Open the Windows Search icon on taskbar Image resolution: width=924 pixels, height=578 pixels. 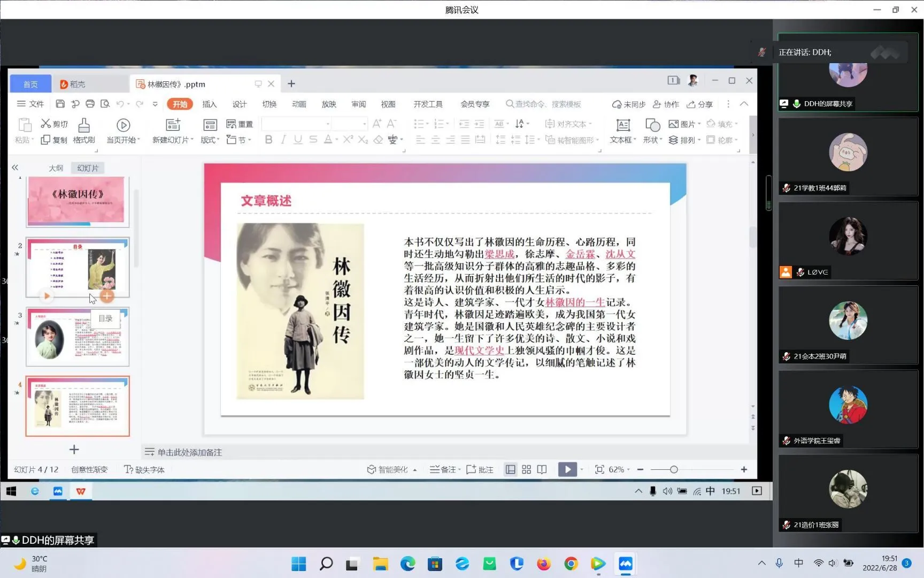point(326,564)
